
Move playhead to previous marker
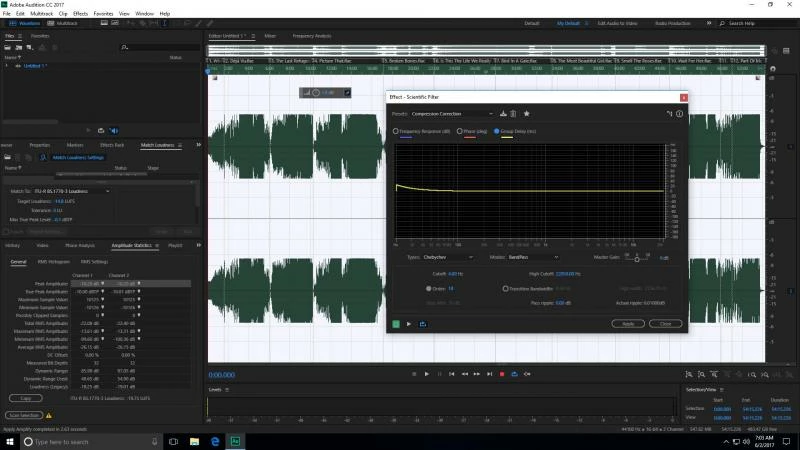pos(452,374)
